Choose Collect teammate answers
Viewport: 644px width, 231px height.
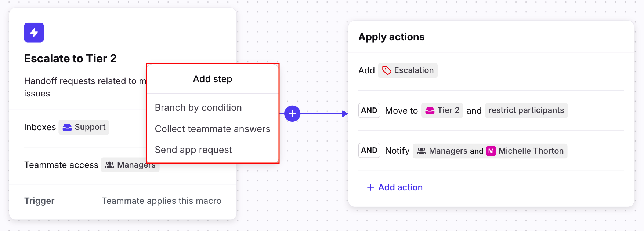[x=212, y=129]
